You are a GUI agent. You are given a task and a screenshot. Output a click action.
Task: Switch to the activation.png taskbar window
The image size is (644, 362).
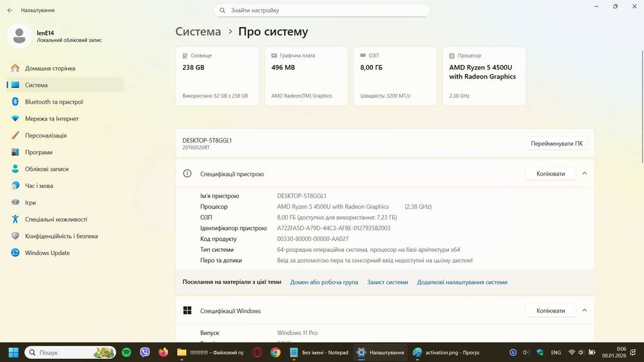point(446,352)
